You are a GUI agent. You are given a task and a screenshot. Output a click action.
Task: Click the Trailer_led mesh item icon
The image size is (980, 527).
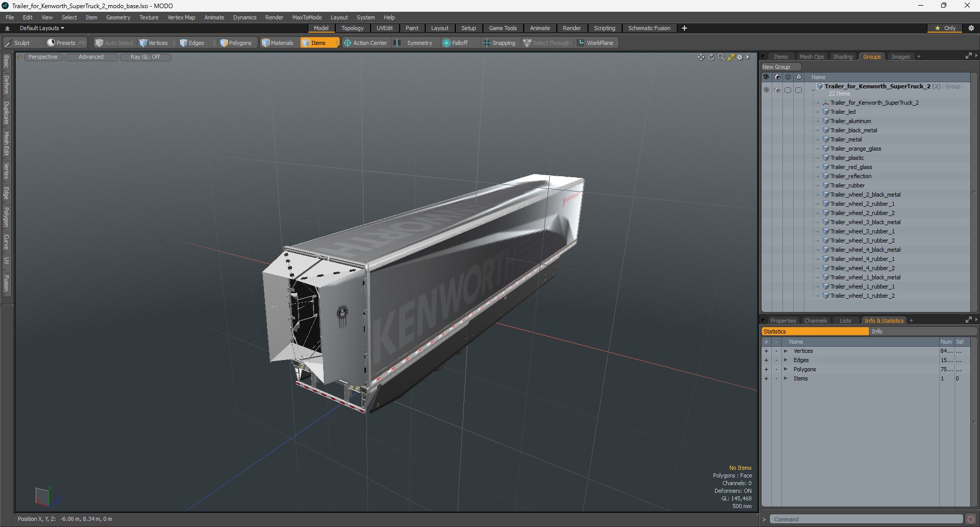coord(826,112)
